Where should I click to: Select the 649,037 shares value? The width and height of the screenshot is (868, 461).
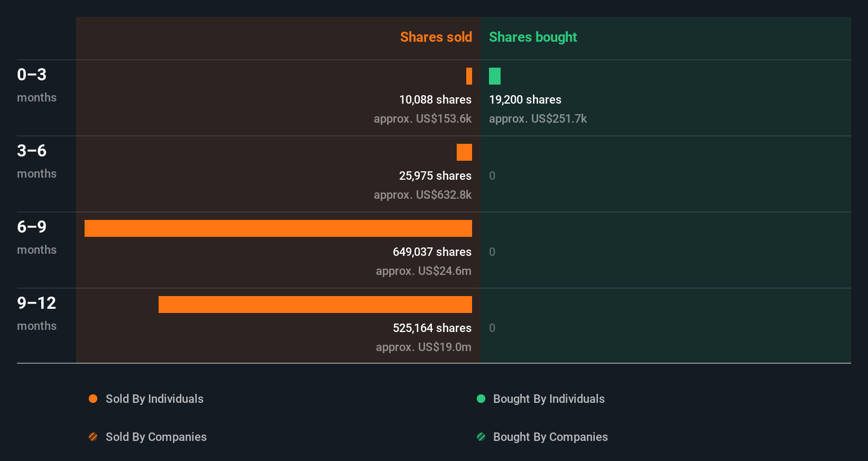[432, 252]
